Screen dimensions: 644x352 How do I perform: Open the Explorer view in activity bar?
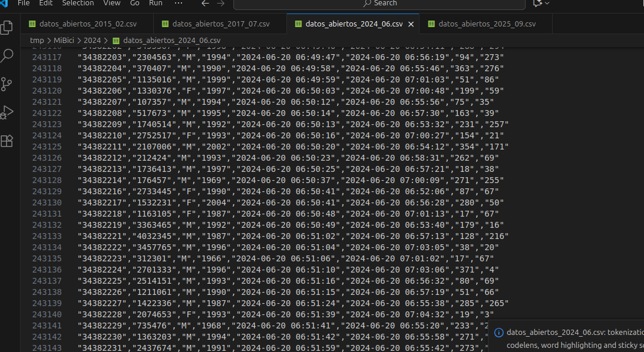pos(7,28)
